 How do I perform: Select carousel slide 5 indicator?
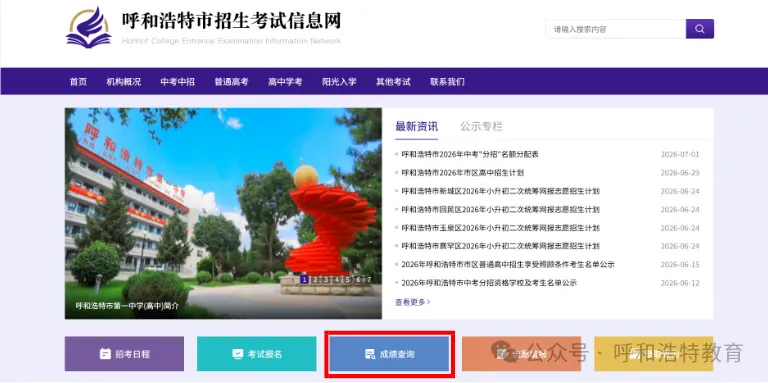347,280
